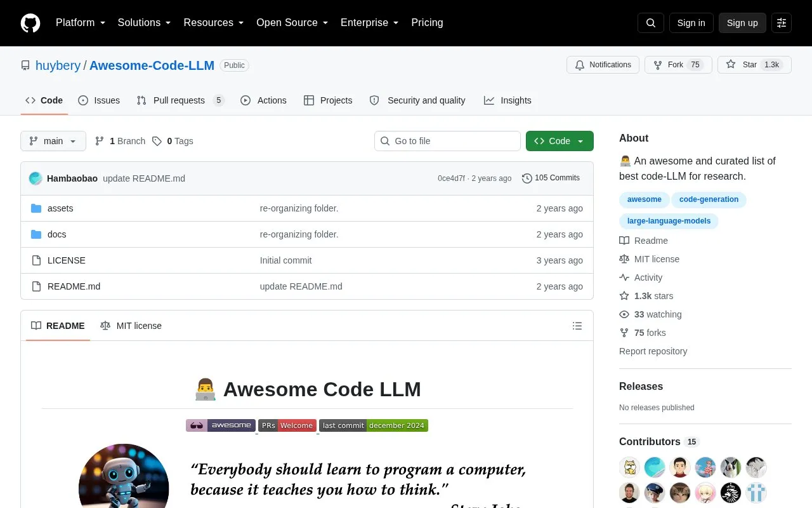Click the Notifications bell button

603,65
